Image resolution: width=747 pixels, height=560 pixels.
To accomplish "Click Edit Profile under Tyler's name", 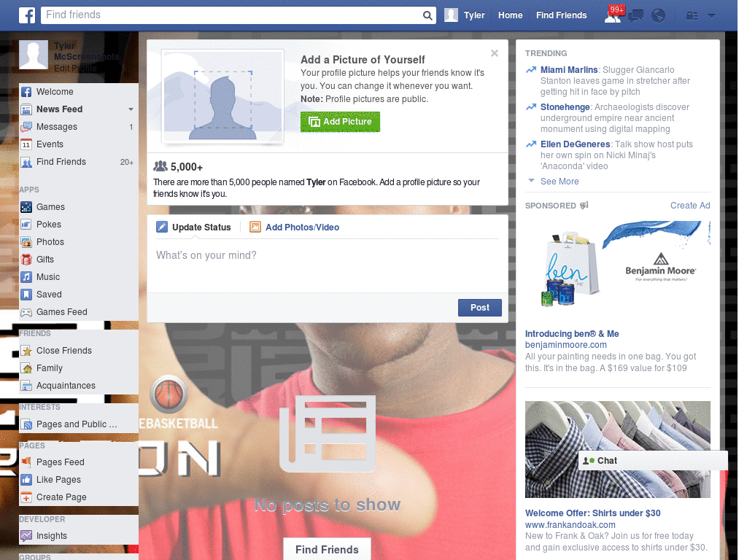I will 75,69.
